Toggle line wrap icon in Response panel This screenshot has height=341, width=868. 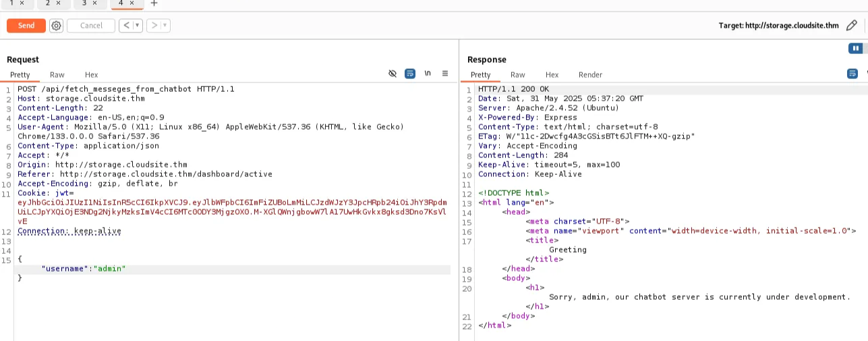(852, 74)
